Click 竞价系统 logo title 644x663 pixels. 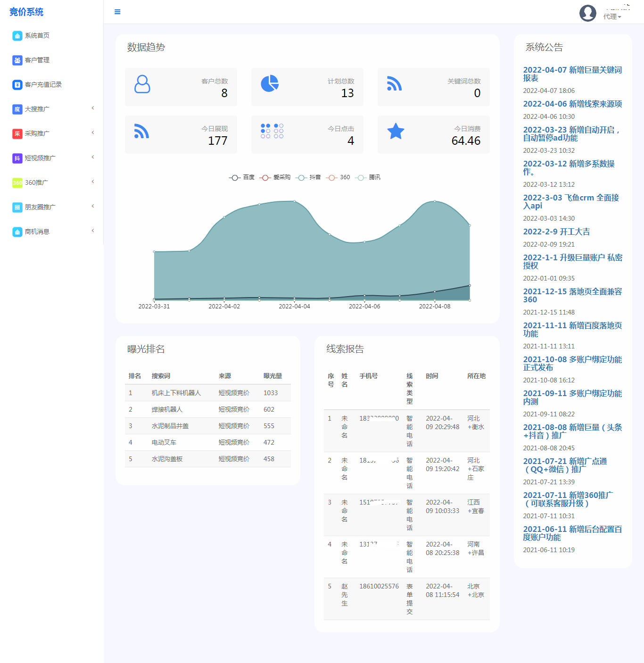coord(26,12)
